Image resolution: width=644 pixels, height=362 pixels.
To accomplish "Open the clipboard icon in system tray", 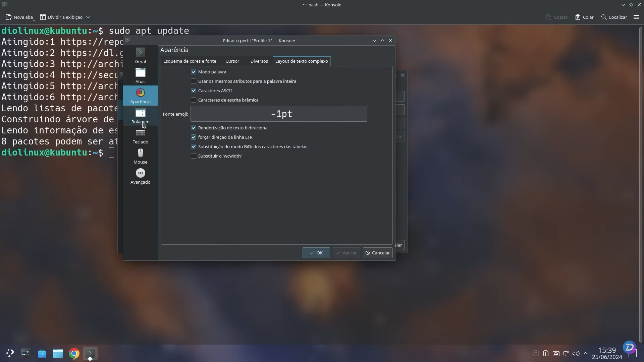I will click(x=546, y=353).
